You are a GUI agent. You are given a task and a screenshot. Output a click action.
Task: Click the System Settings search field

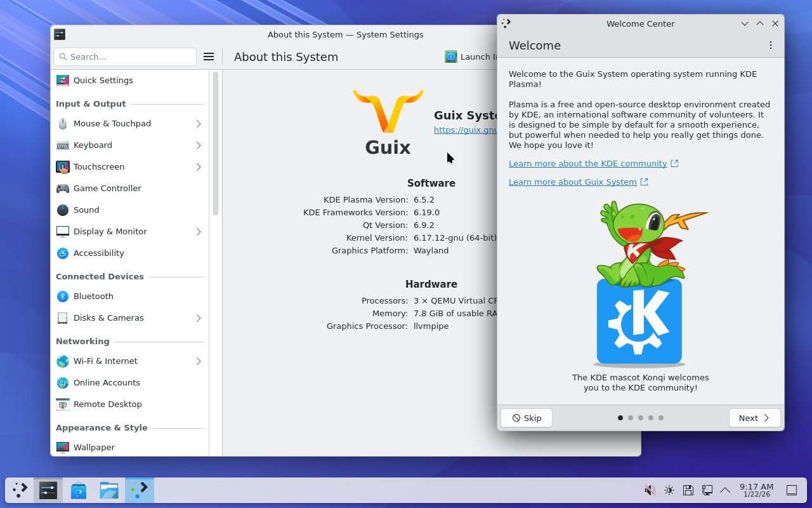pyautogui.click(x=124, y=57)
